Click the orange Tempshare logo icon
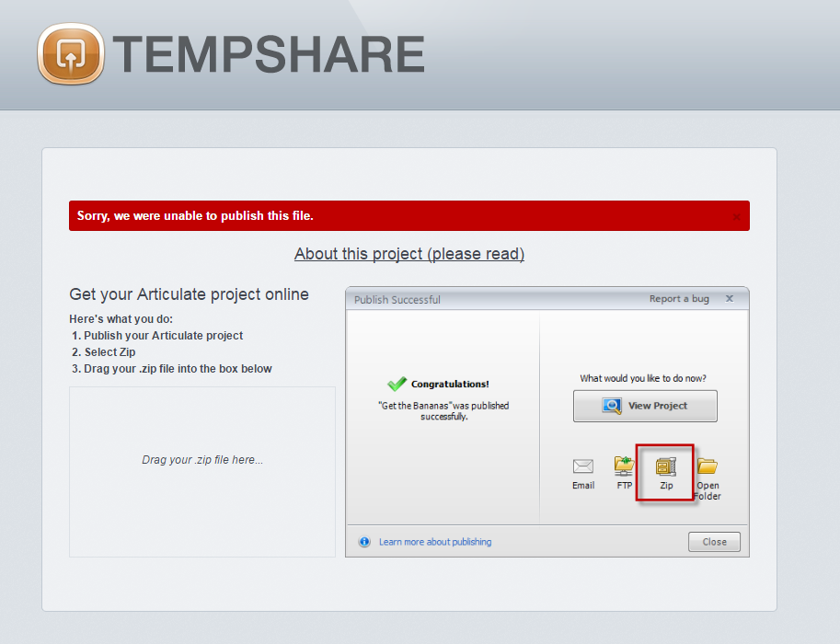Screen dimensions: 840x644 point(71,53)
